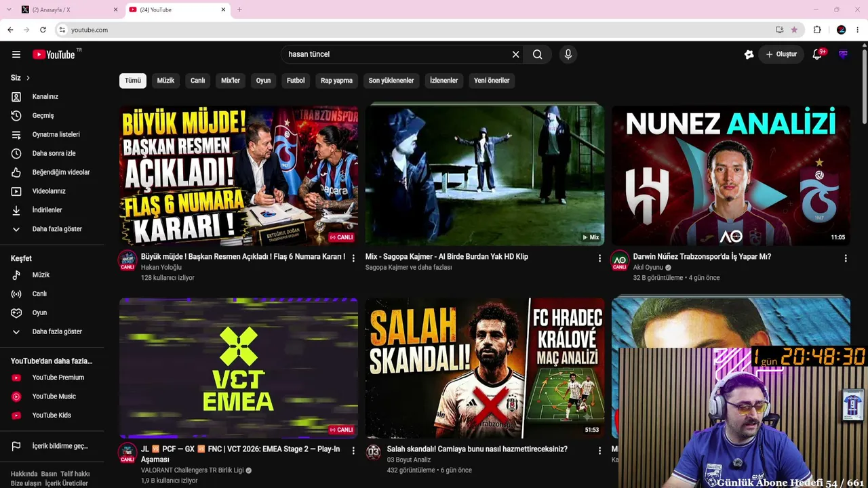Open more options for Büyük müjde video
Viewport: 868px width, 488px height.
[353, 258]
